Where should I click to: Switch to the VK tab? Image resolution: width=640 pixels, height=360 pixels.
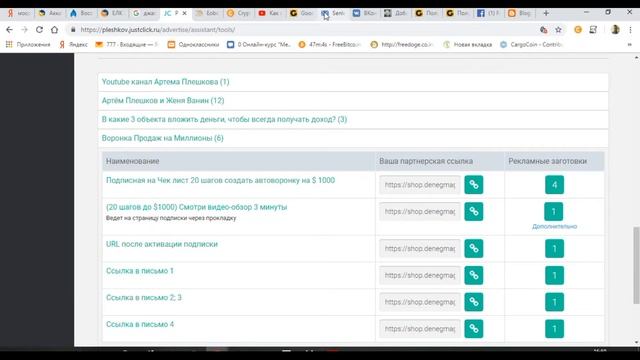363,13
